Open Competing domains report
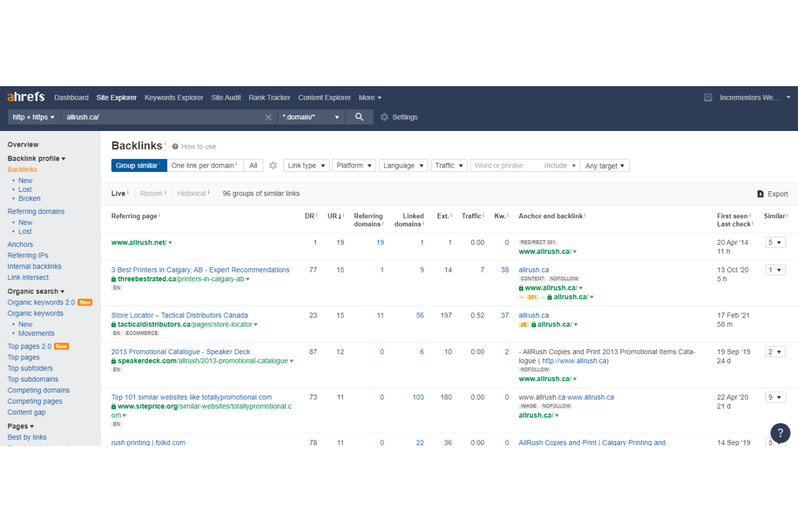The image size is (798, 532). [38, 390]
